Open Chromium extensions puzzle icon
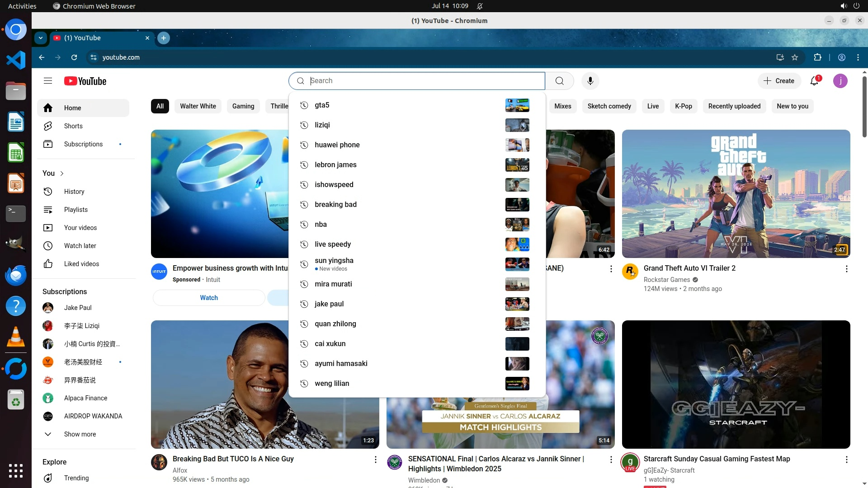The height and width of the screenshot is (488, 868). (x=817, y=57)
